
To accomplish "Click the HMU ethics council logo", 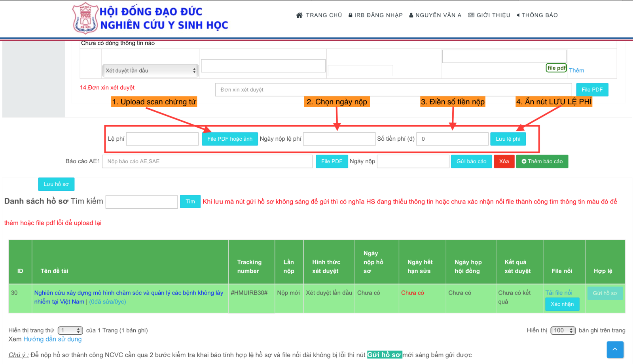I will [85, 18].
